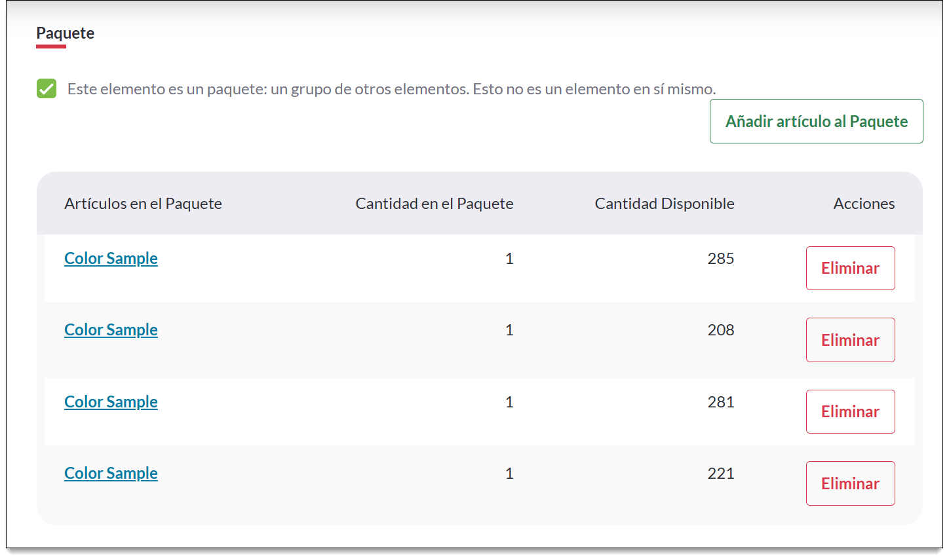Open the Paquete tab

point(65,33)
